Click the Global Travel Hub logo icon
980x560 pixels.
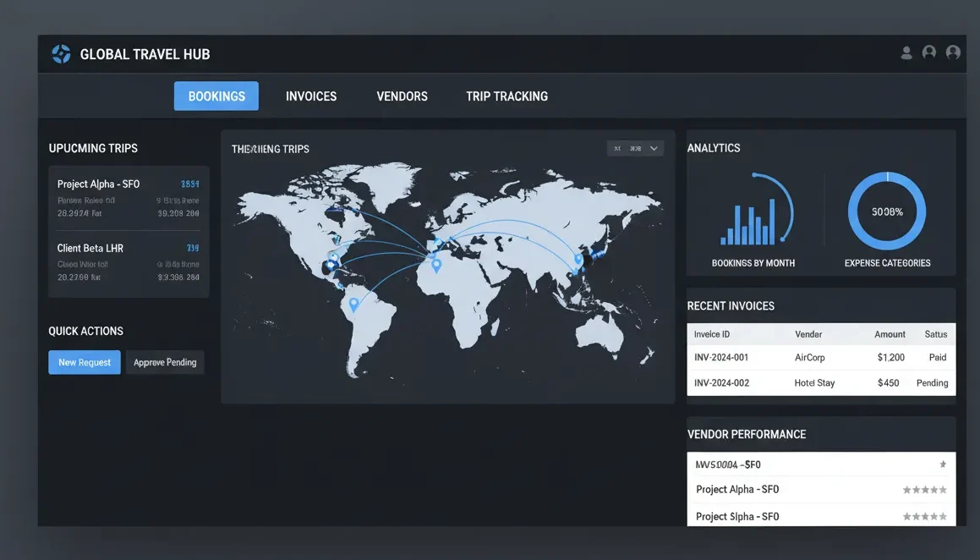pos(60,52)
